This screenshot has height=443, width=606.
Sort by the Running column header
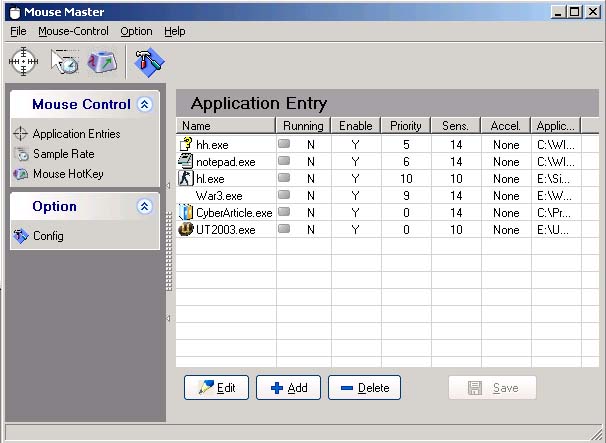coord(303,126)
